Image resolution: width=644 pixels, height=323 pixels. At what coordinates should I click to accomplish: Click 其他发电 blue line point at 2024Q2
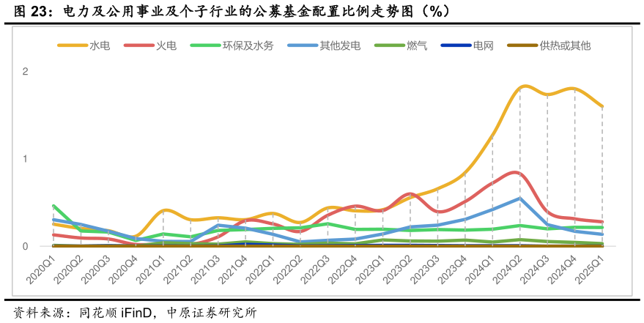click(520, 198)
